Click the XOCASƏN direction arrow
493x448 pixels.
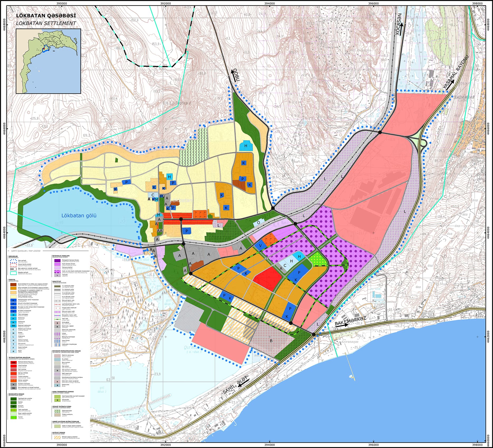pyautogui.click(x=401, y=28)
